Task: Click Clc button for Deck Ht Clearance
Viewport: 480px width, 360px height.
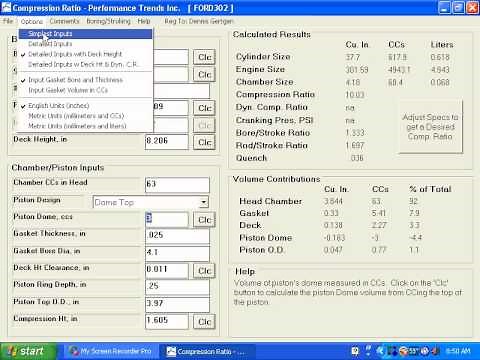Action: coord(204,271)
